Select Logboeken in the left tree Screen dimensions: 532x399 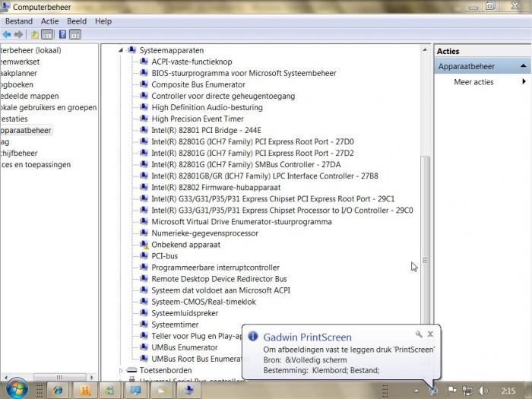click(x=17, y=84)
